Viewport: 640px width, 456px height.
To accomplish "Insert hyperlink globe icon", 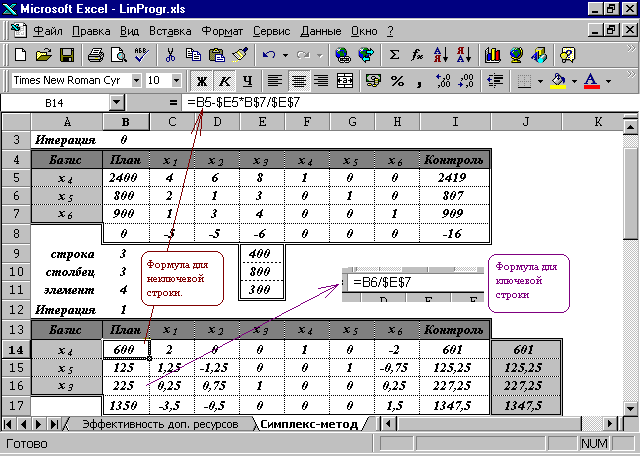I will click(x=342, y=55).
